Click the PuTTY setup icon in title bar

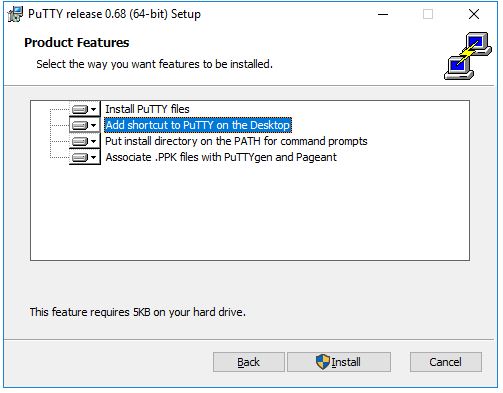tap(15, 14)
